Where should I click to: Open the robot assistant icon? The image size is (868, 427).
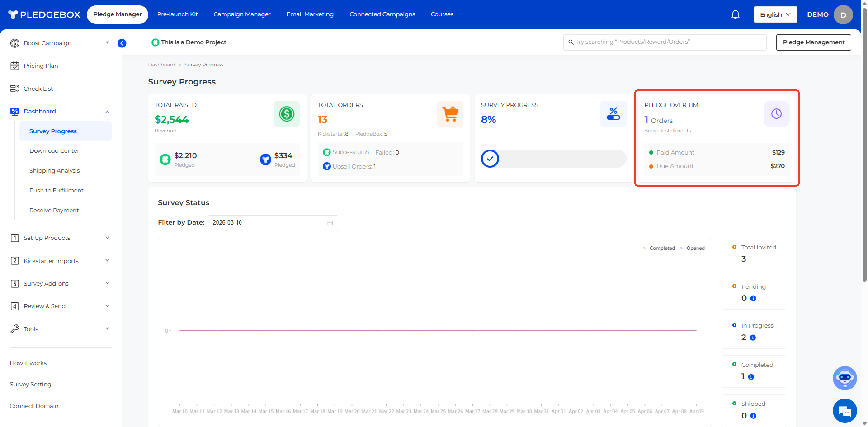[x=844, y=378]
